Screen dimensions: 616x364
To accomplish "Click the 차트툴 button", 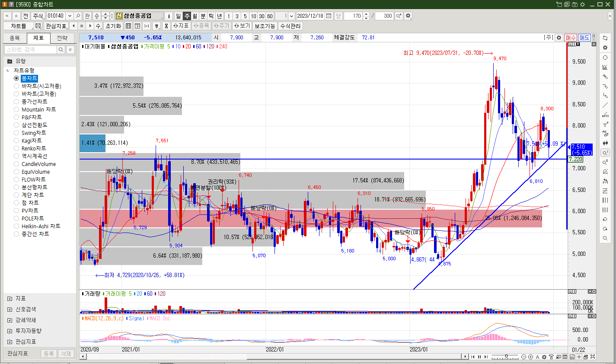I will coord(19,26).
